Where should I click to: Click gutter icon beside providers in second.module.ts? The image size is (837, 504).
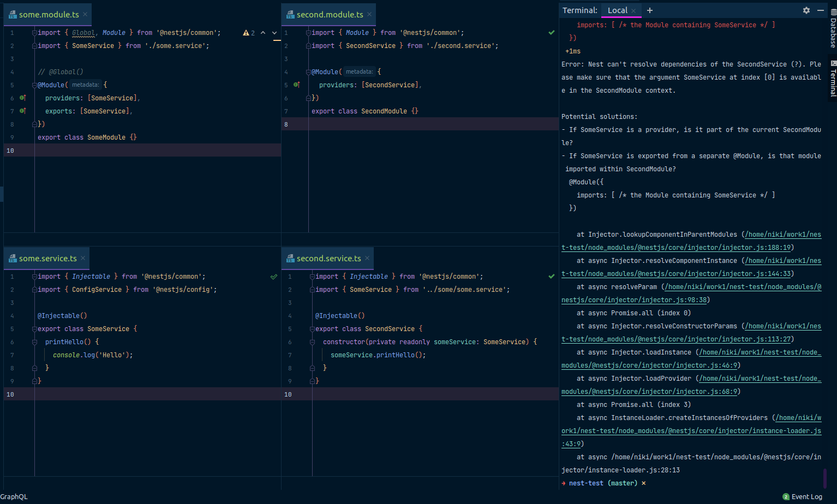(297, 85)
